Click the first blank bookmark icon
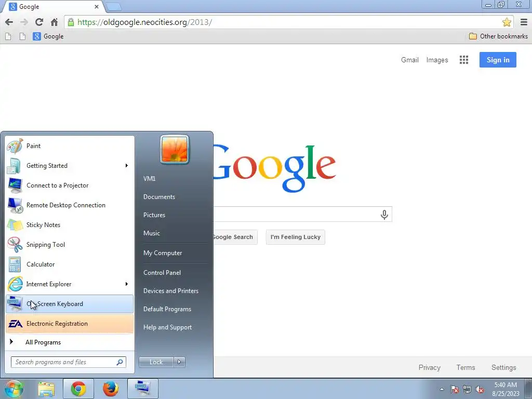The image size is (532, 399). tap(8, 36)
